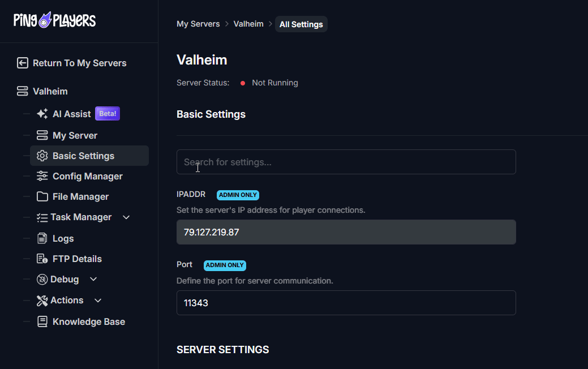The image size is (588, 369).
Task: Click the Config Manager sliders icon
Action: [42, 176]
